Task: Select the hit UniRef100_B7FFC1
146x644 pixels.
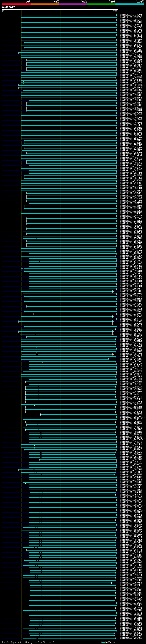Action: click(x=131, y=72)
